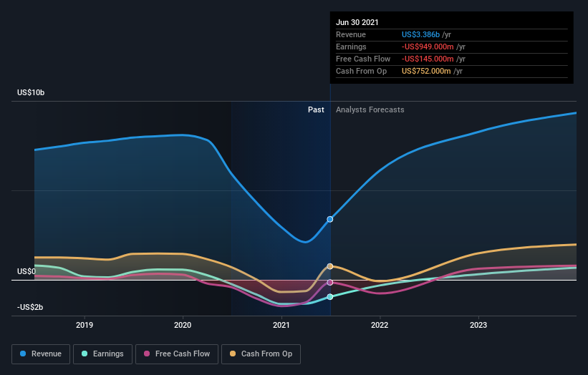Click the Free Cash Flow label in tooltip

click(x=363, y=59)
